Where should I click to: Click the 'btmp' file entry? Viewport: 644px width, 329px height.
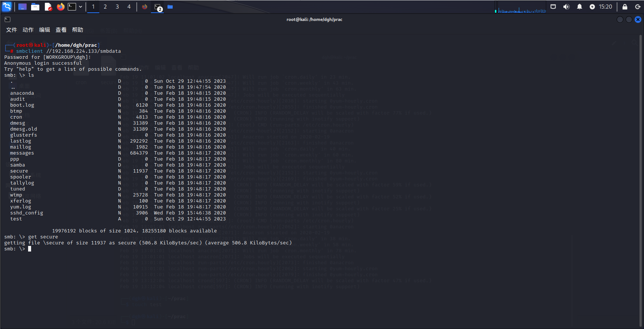(x=16, y=111)
